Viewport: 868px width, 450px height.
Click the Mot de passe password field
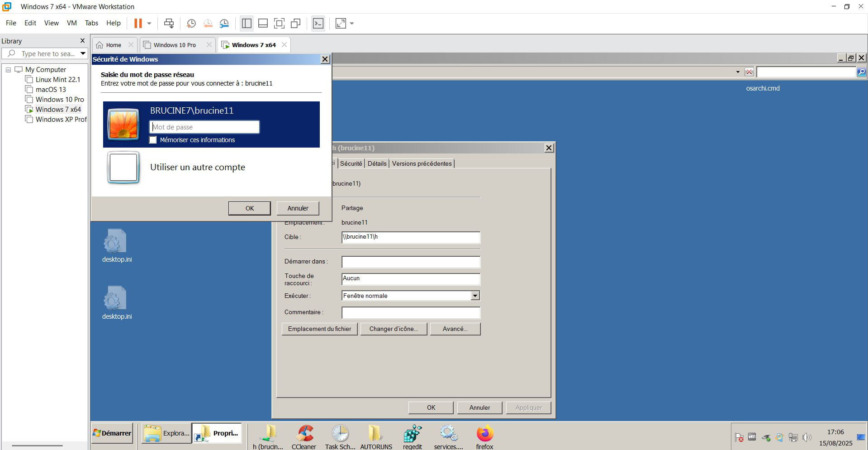pos(204,127)
